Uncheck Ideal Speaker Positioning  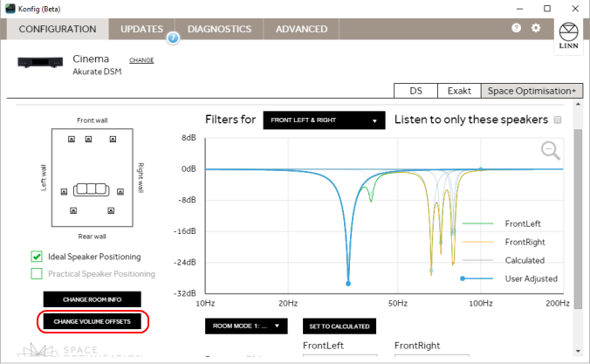(37, 257)
